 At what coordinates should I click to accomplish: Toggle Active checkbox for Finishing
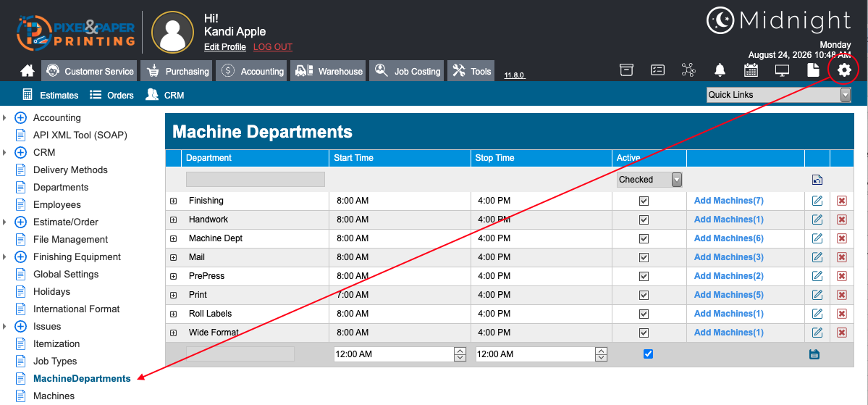click(644, 201)
